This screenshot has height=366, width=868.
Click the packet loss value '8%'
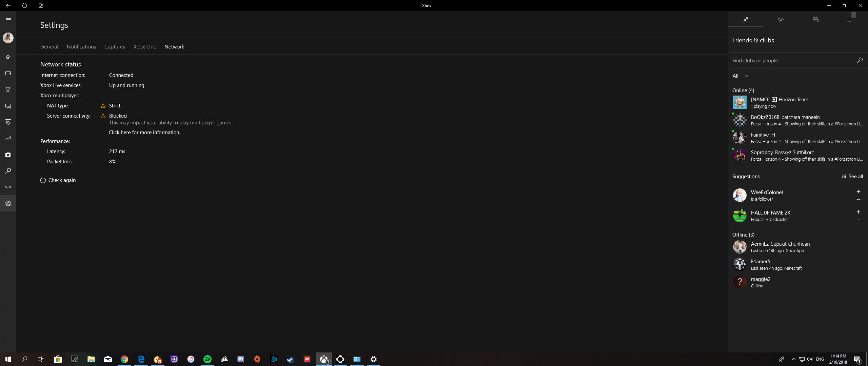[113, 162]
